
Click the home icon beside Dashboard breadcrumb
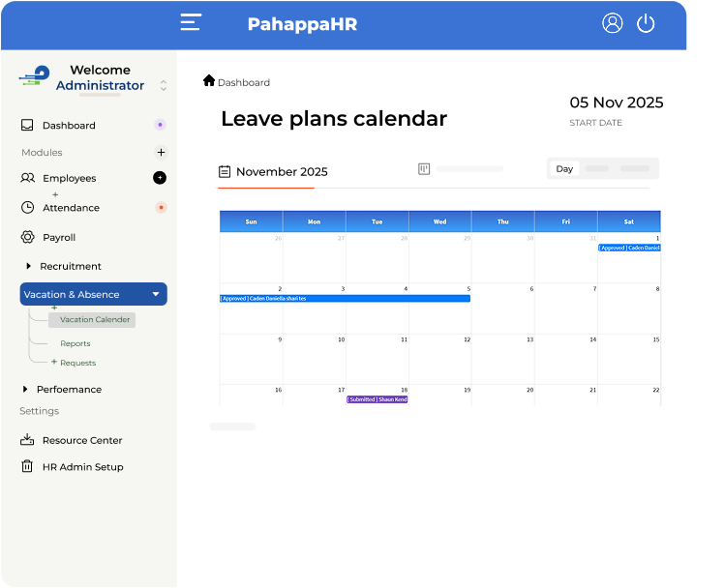[x=209, y=81]
